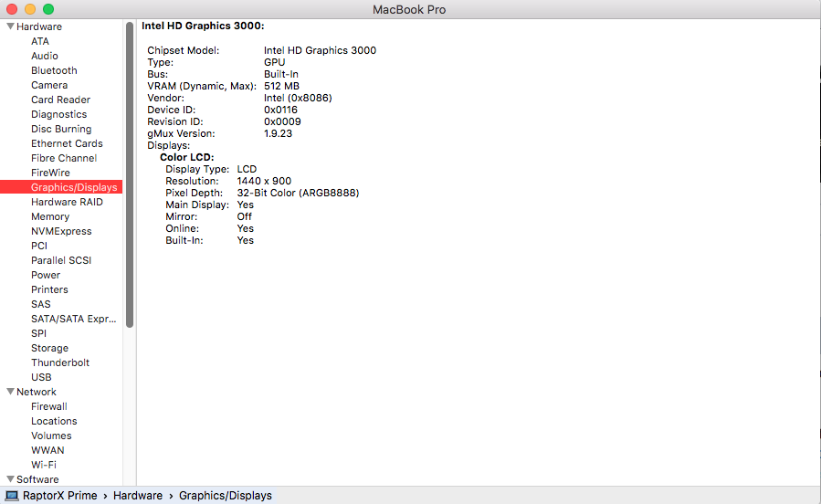Viewport: 821px width, 504px height.
Task: Minimize the window with yellow button
Action: tap(30, 9)
